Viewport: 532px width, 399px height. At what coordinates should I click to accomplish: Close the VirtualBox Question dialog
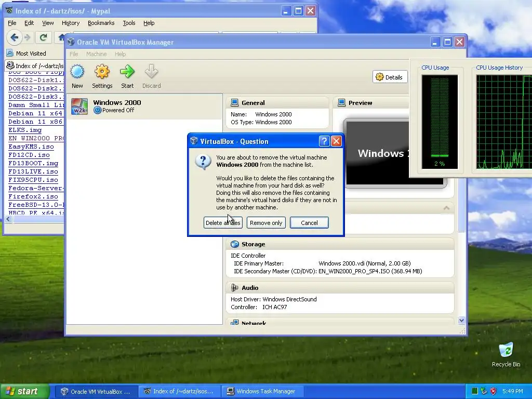point(336,141)
